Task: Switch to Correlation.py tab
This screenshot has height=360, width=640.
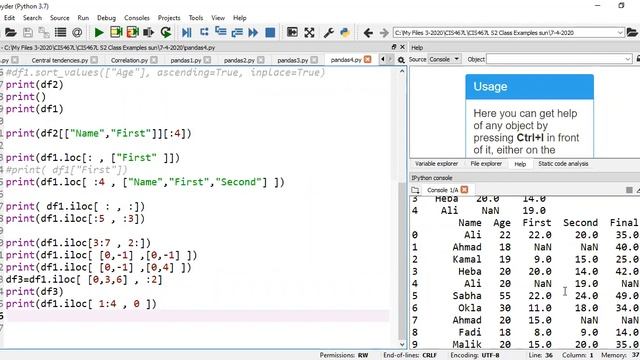Action: point(129,60)
